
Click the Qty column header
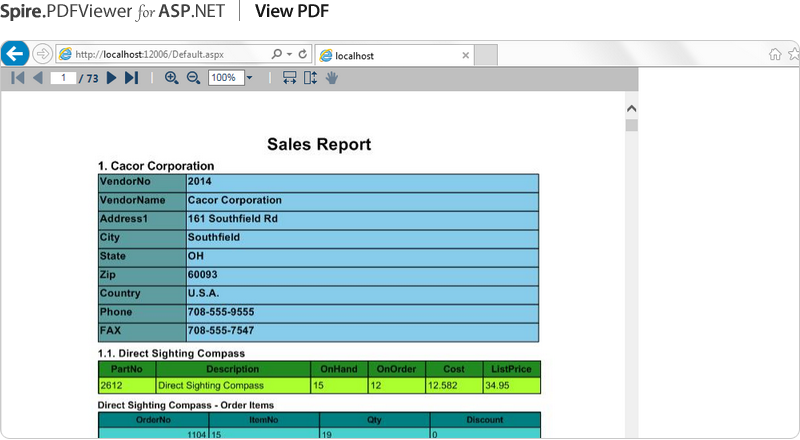coord(374,420)
